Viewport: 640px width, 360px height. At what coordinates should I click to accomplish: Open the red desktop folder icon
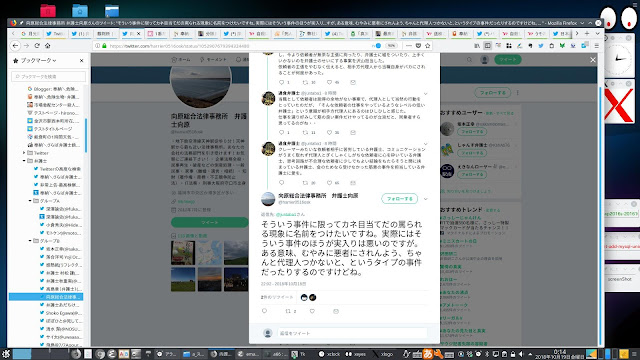click(48, 10)
